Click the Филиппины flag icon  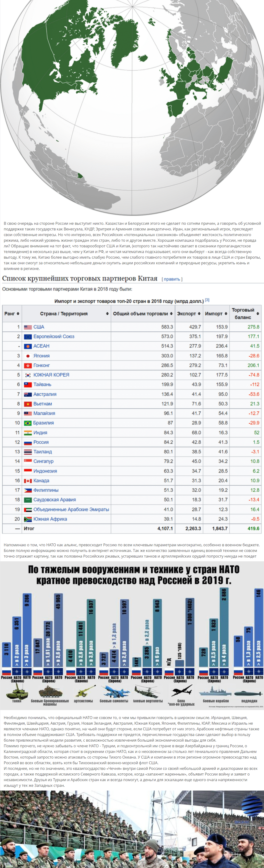(28, 490)
